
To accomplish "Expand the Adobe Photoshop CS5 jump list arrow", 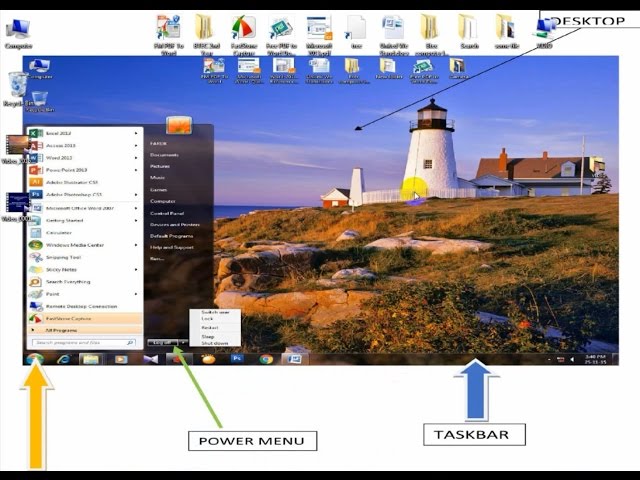I will (136, 195).
